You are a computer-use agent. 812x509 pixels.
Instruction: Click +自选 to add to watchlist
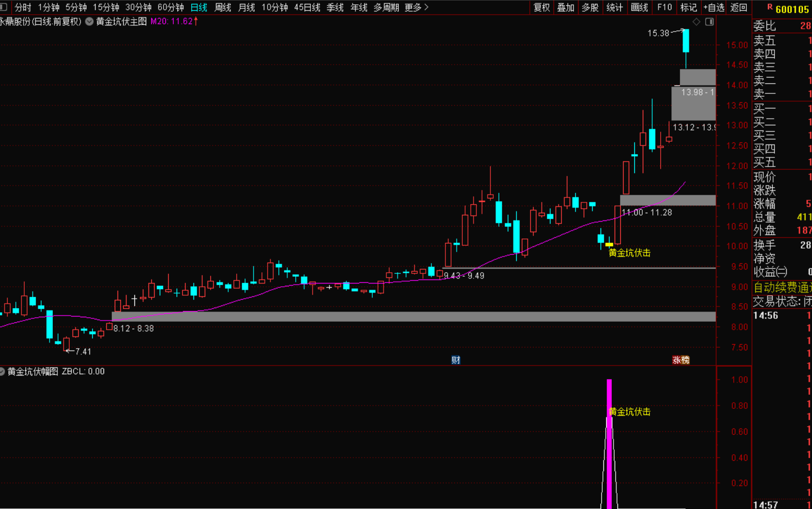tap(714, 7)
